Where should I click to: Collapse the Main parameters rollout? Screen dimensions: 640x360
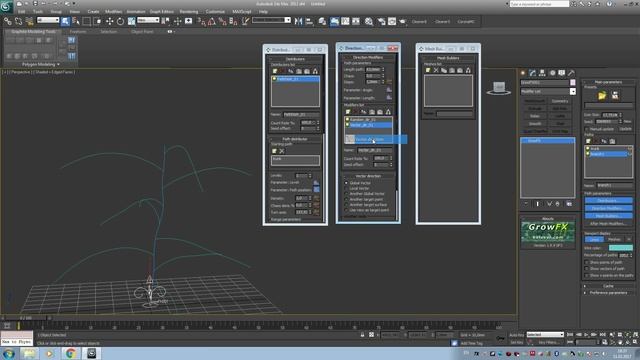click(x=608, y=82)
